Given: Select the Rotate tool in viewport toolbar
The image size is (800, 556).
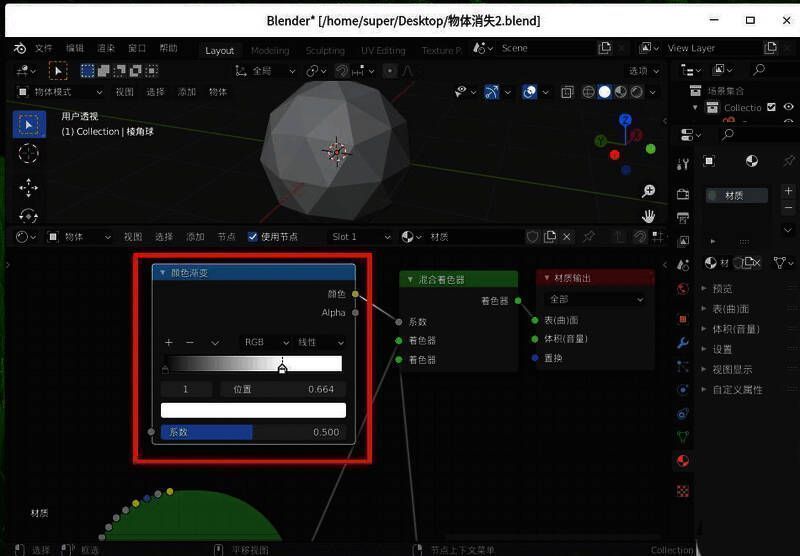Looking at the screenshot, I should 29,216.
